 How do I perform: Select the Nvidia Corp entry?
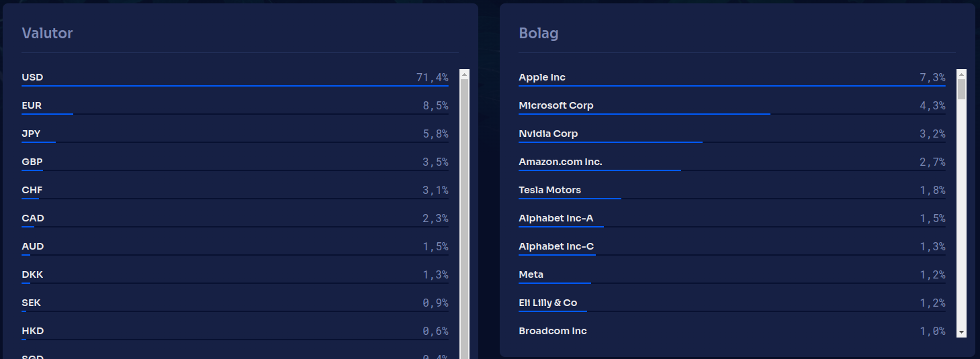coord(548,134)
